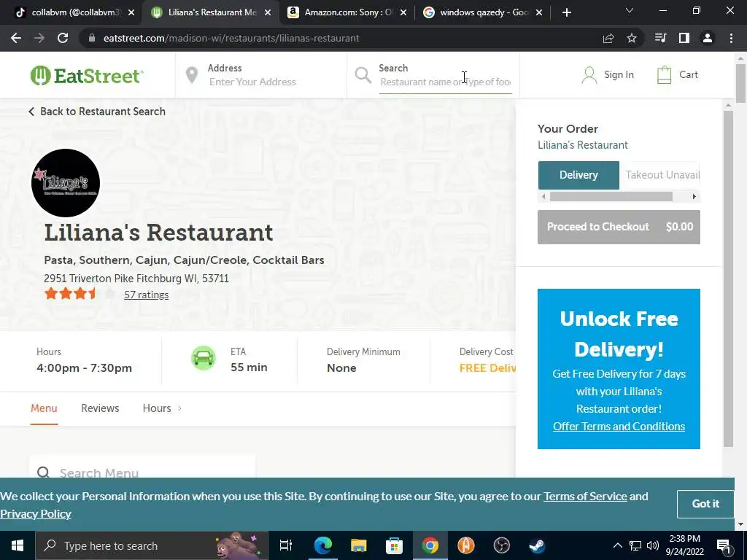Open OBS Studio from taskbar
This screenshot has width=747, height=560.
(x=501, y=545)
